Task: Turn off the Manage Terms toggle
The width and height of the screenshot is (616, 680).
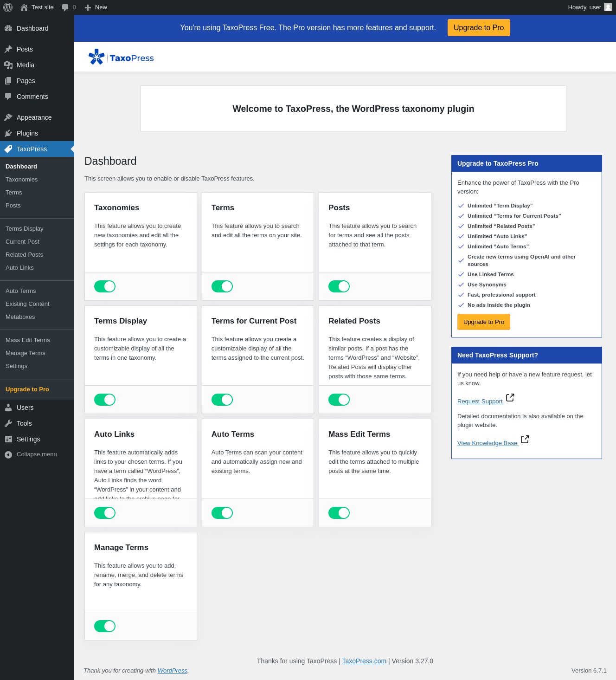Action: (x=105, y=626)
